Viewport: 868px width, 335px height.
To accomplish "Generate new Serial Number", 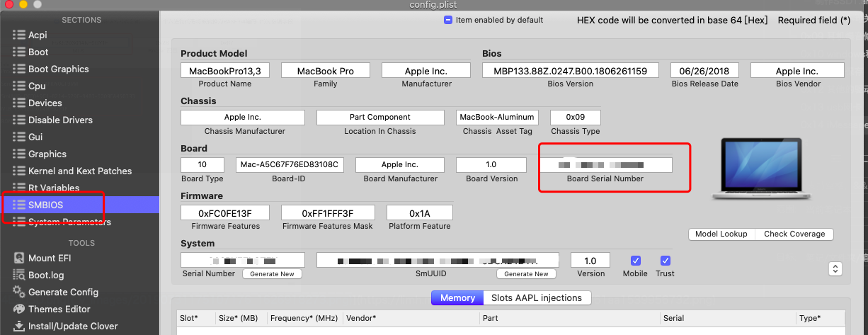I will point(273,274).
